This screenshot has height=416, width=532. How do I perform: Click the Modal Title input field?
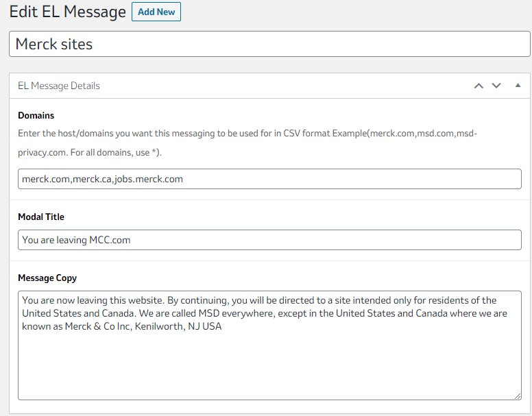tap(309, 240)
